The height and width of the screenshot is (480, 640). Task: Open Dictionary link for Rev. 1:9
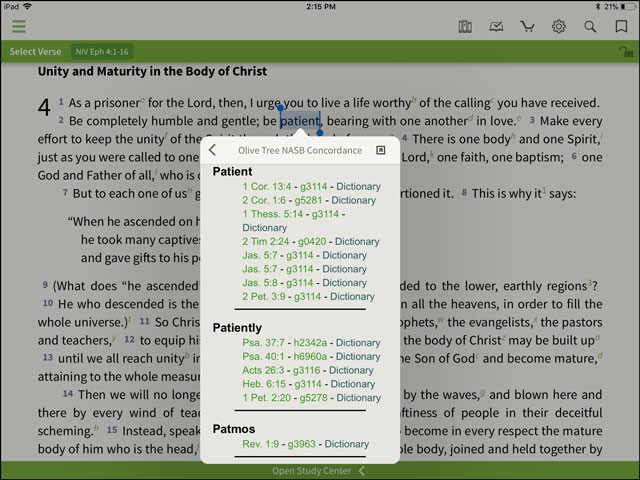pos(347,444)
